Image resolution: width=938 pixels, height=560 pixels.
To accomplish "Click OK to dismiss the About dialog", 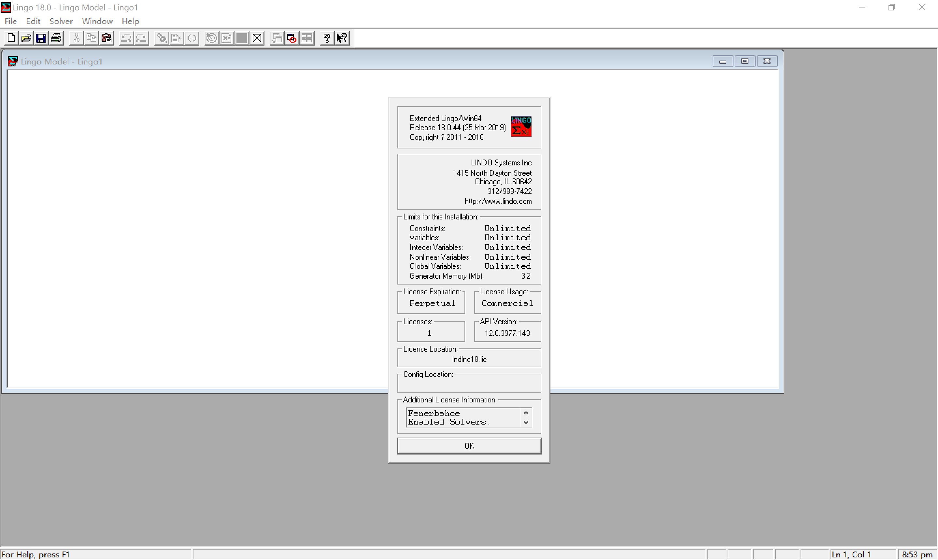I will pos(469,446).
